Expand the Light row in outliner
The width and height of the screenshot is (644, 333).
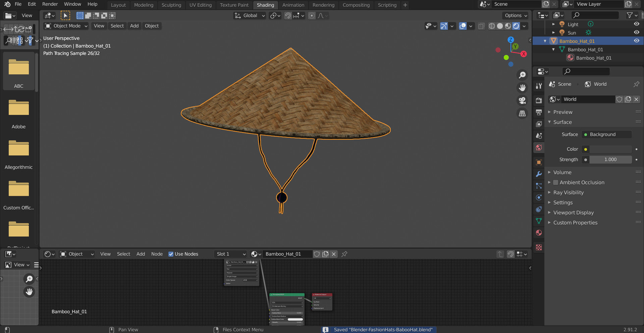pyautogui.click(x=553, y=24)
